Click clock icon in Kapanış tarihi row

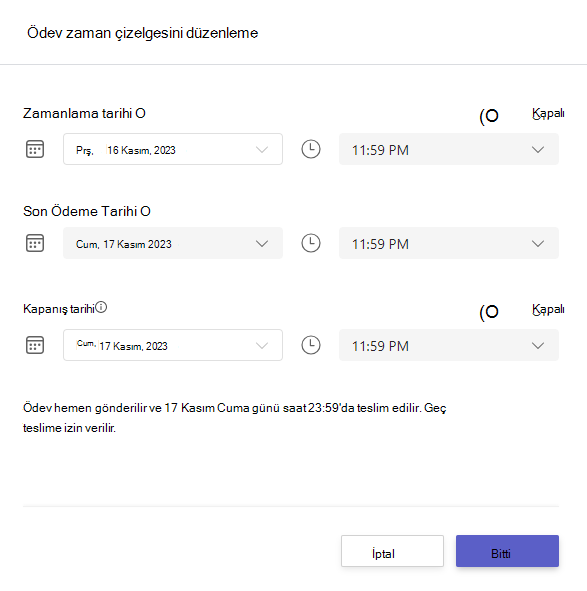click(x=311, y=345)
